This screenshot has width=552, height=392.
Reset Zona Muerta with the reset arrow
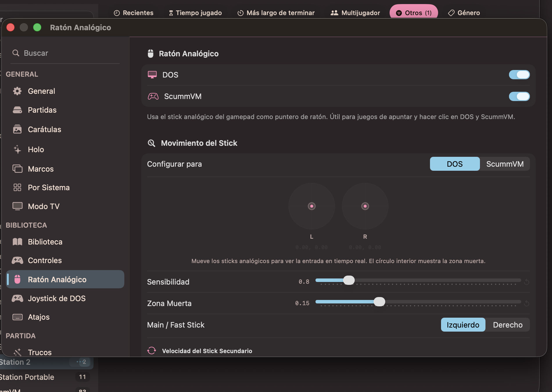click(526, 303)
